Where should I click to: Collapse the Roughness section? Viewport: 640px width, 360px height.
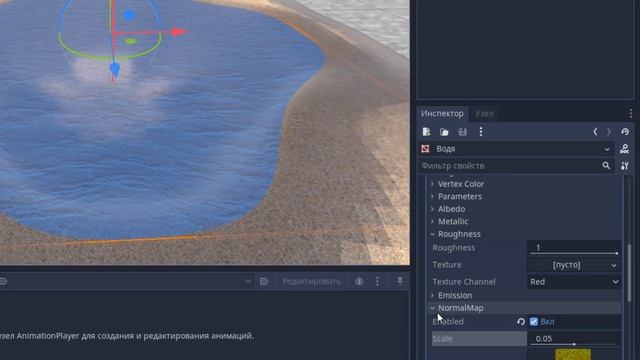pos(459,234)
